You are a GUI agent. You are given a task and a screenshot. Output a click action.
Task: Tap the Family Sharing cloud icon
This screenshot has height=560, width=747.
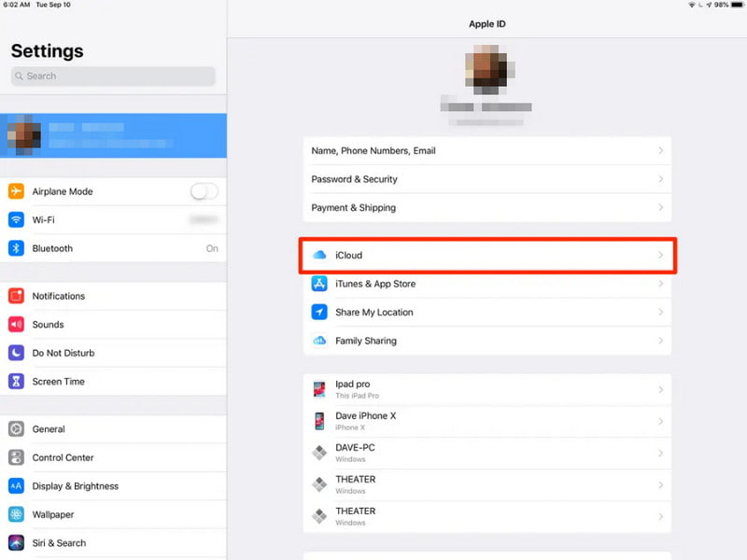pyautogui.click(x=319, y=341)
